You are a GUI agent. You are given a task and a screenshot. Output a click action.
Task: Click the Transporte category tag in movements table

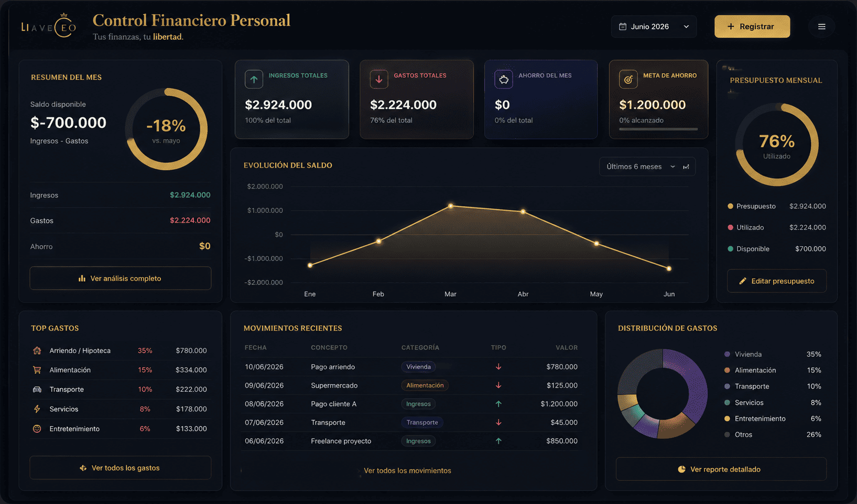click(x=422, y=422)
